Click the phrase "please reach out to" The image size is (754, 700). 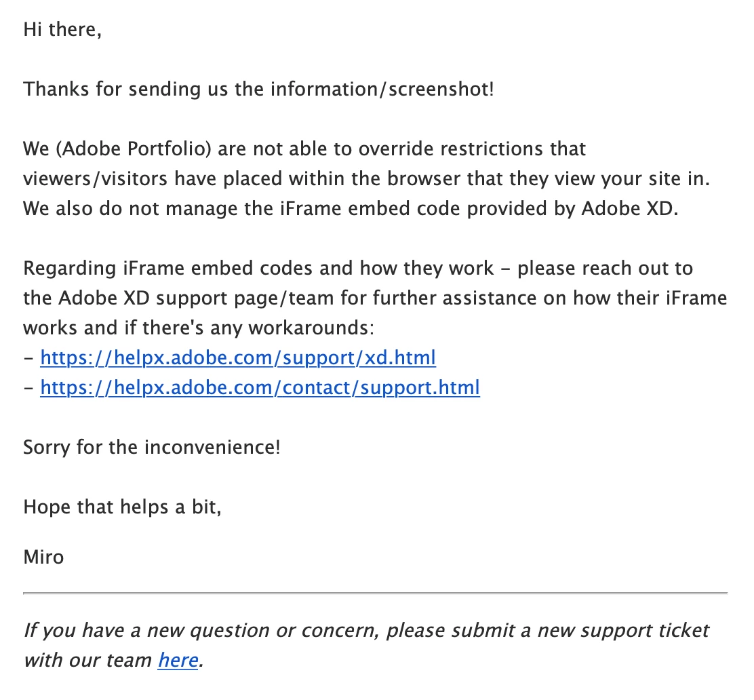pos(605,268)
